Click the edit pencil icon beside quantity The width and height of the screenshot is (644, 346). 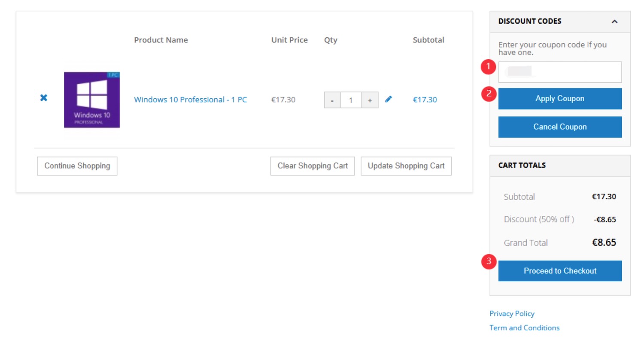point(389,99)
